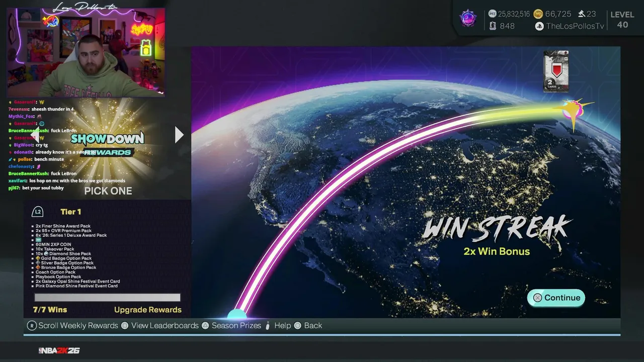
Task: Click the player card icon beside 848
Action: click(x=493, y=26)
